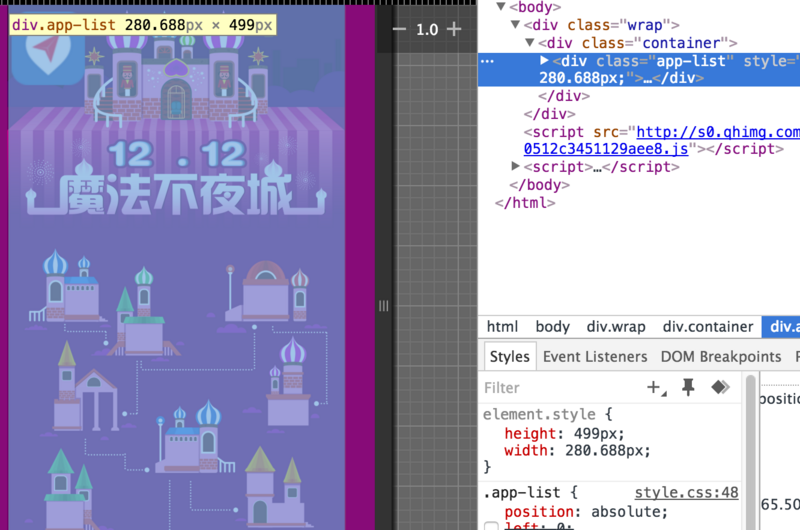Select the closing </body> tag row
The width and height of the screenshot is (800, 530).
539,185
